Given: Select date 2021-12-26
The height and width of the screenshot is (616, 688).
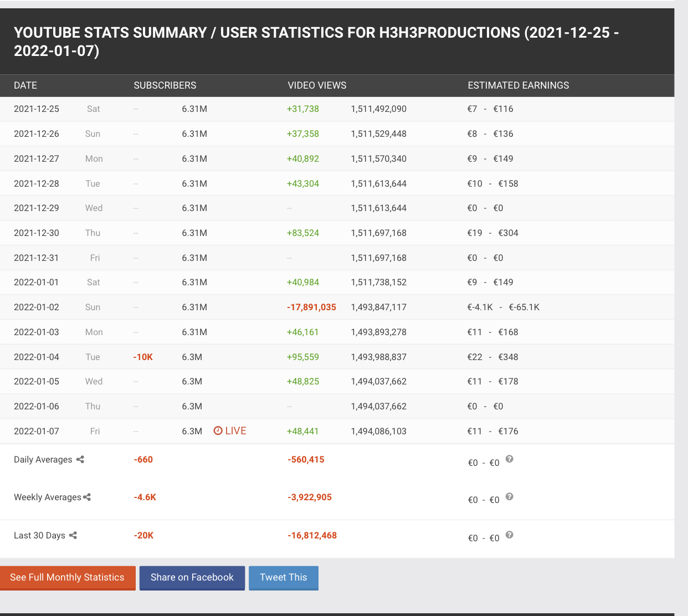Looking at the screenshot, I should pyautogui.click(x=37, y=134).
